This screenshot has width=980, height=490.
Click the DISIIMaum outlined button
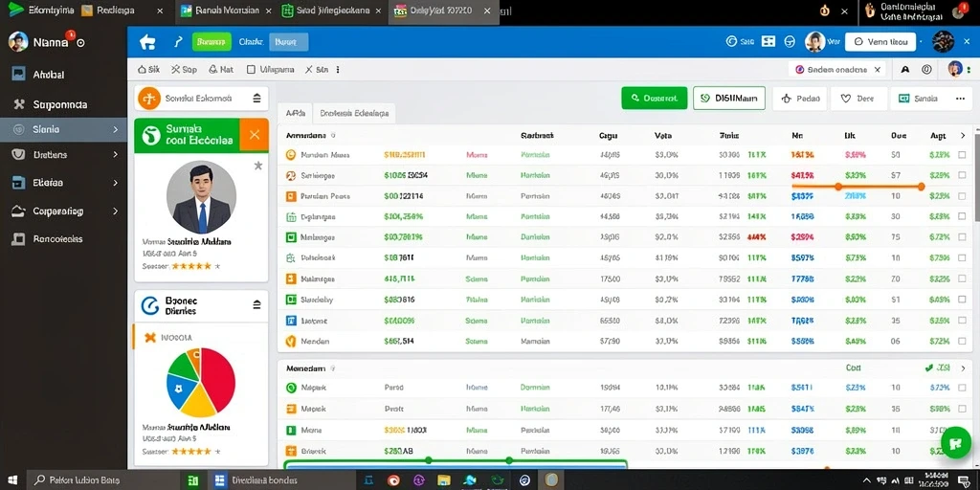[728, 99]
